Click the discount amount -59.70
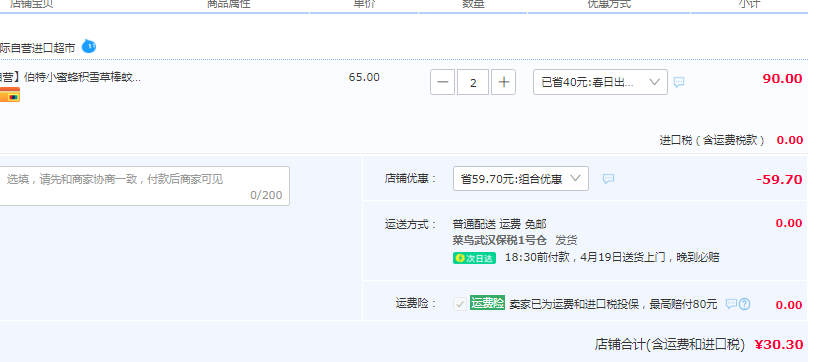829x362 pixels. [x=779, y=180]
